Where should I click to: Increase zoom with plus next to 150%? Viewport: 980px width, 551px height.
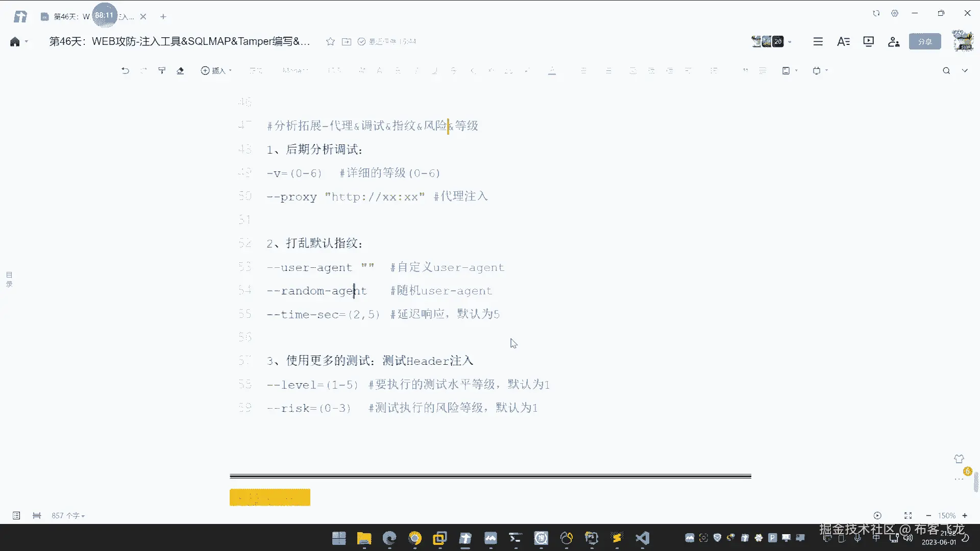965,515
